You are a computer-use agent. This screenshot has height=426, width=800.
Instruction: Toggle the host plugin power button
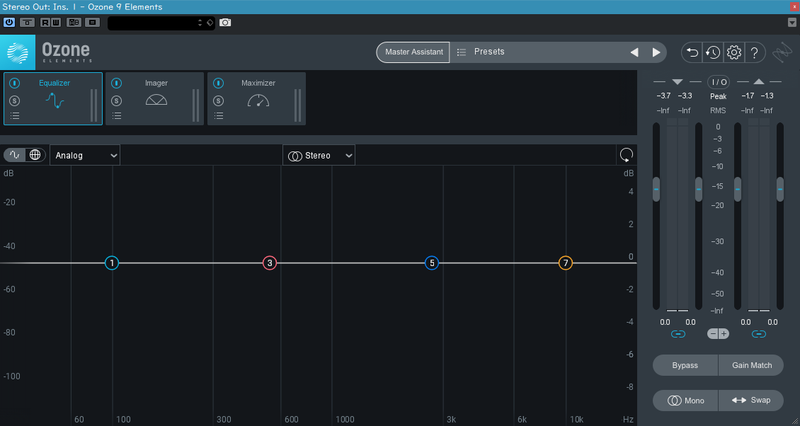(x=9, y=22)
